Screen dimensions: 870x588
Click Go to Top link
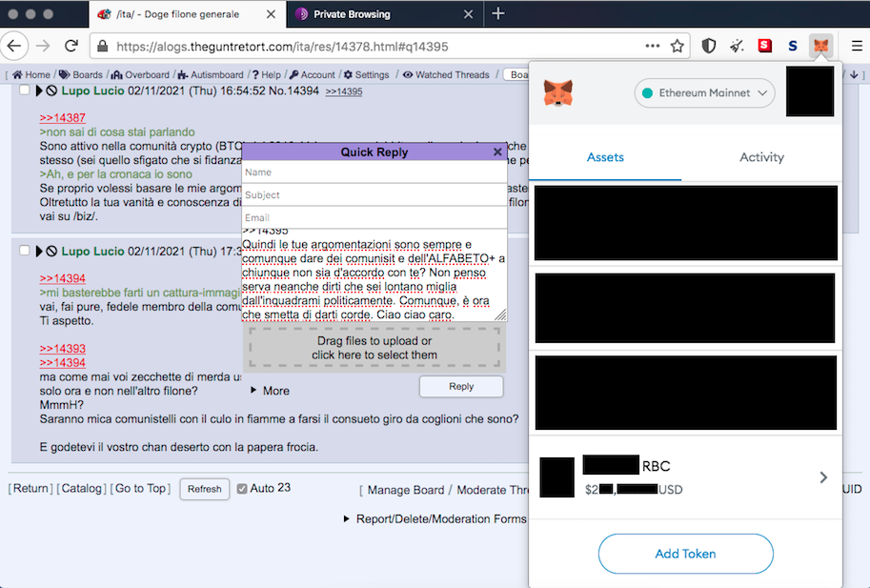[x=140, y=488]
